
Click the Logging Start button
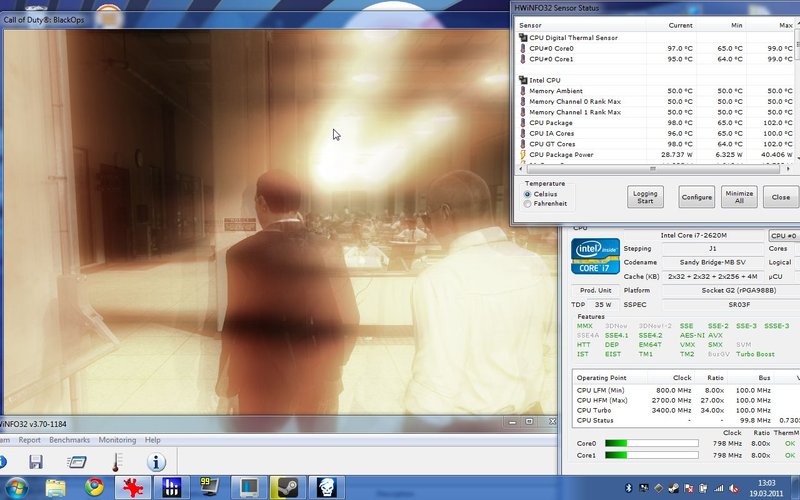click(645, 197)
